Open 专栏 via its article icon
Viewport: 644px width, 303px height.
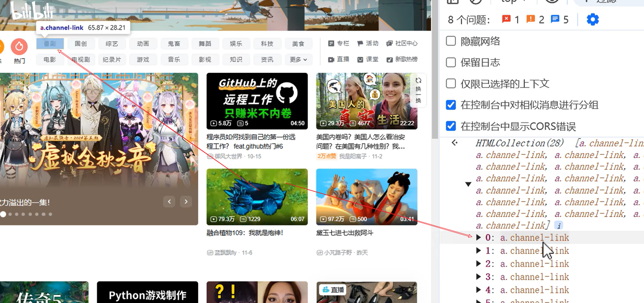pyautogui.click(x=331, y=43)
